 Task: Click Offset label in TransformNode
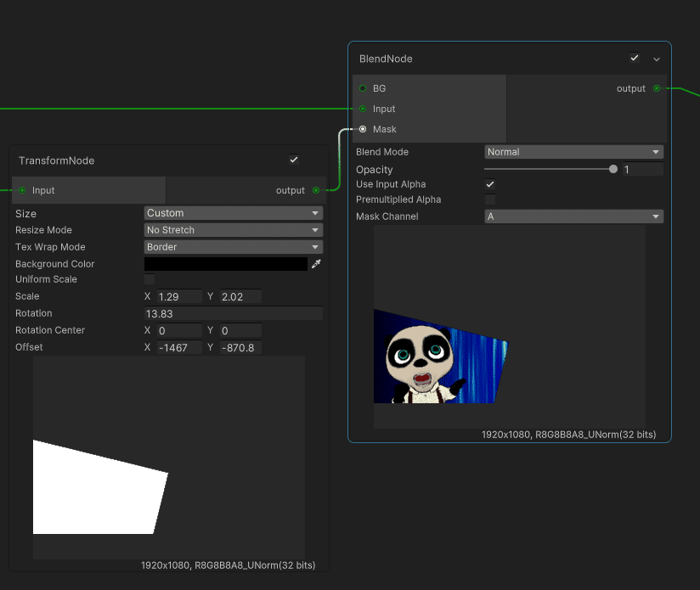(29, 347)
